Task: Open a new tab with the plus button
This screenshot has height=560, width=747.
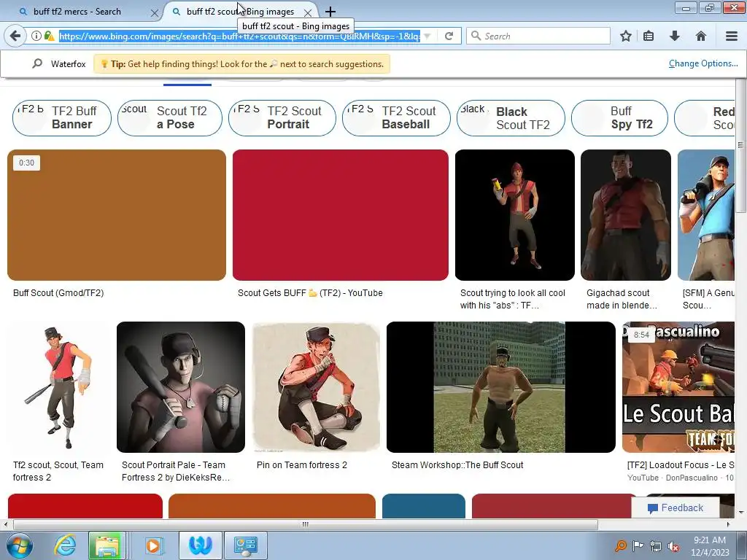Action: pyautogui.click(x=330, y=12)
